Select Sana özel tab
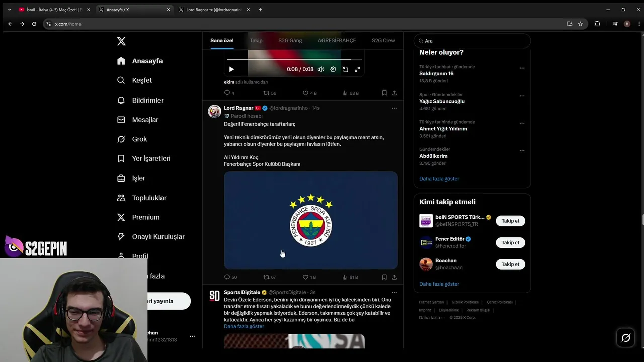The width and height of the screenshot is (644, 362). point(222,40)
